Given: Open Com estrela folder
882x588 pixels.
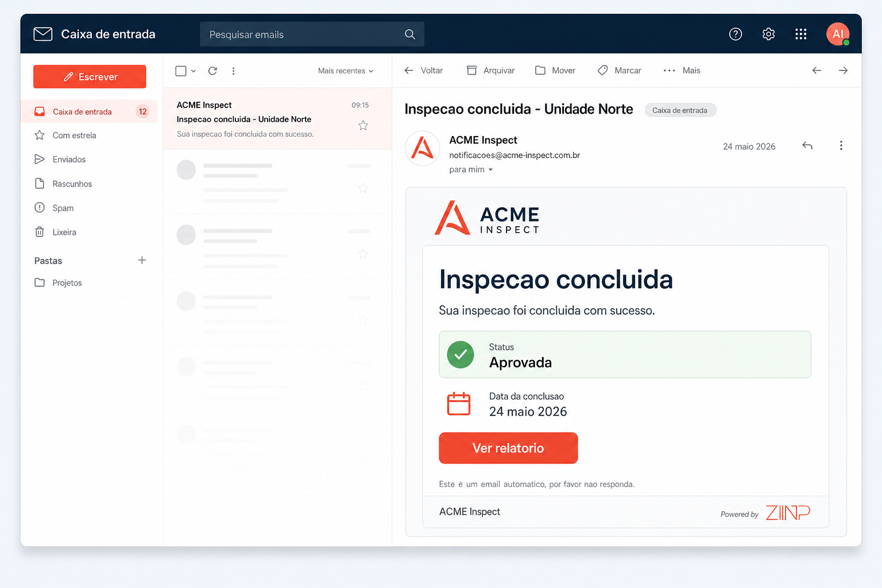Looking at the screenshot, I should coord(65,136).
